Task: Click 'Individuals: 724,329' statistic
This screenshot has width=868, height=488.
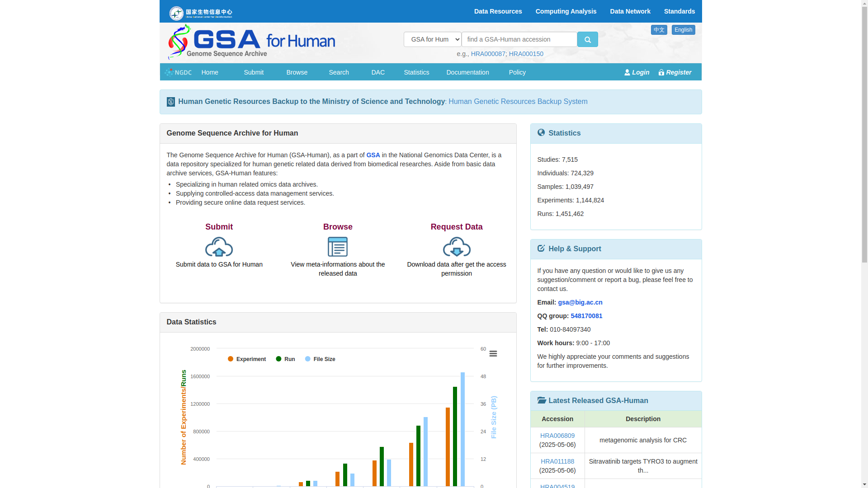Action: pos(565,173)
